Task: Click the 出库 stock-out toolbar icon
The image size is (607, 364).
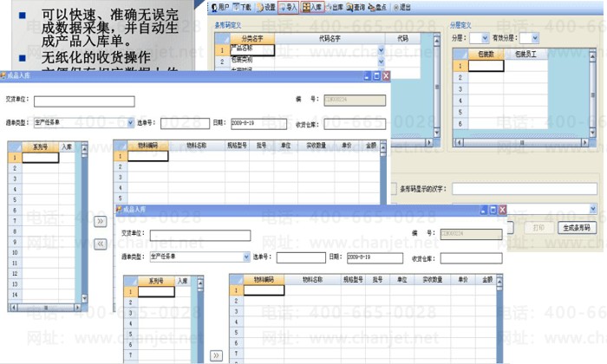Action: click(x=335, y=7)
